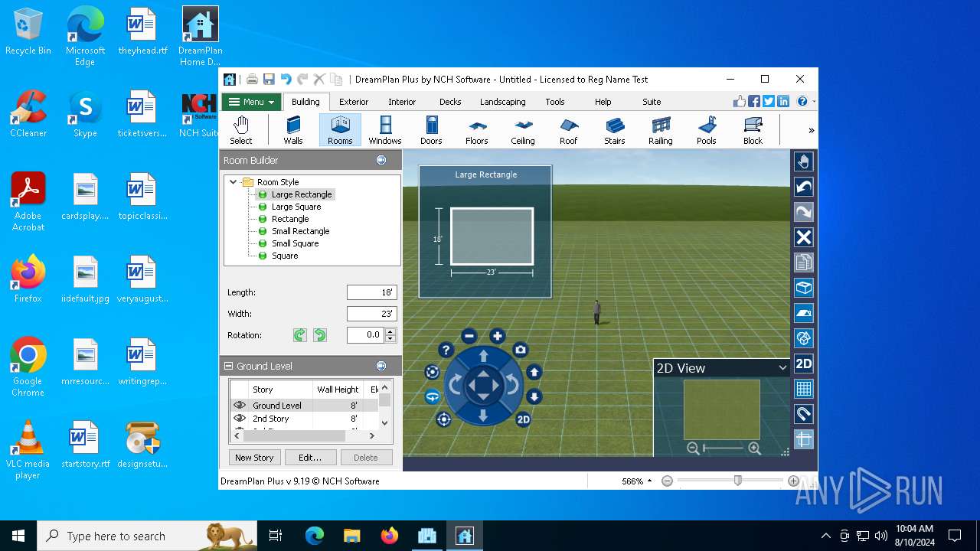Open the green Menu dropdown
Screen dimensions: 980x551
(x=251, y=102)
